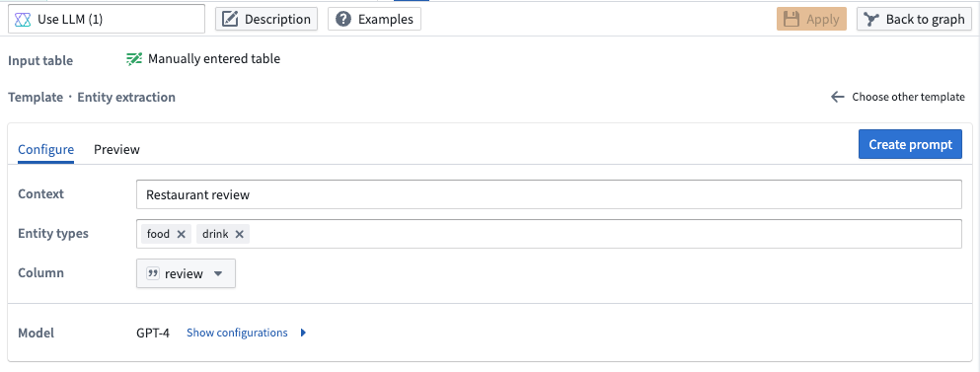Click the Use LLM icon in title field
Screen dimensions: 980x372
click(x=23, y=20)
